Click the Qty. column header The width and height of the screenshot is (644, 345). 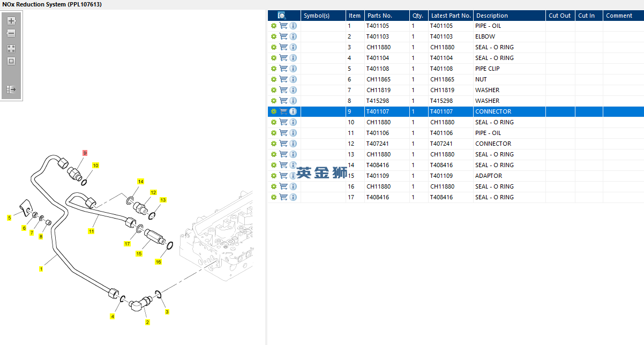(418, 16)
